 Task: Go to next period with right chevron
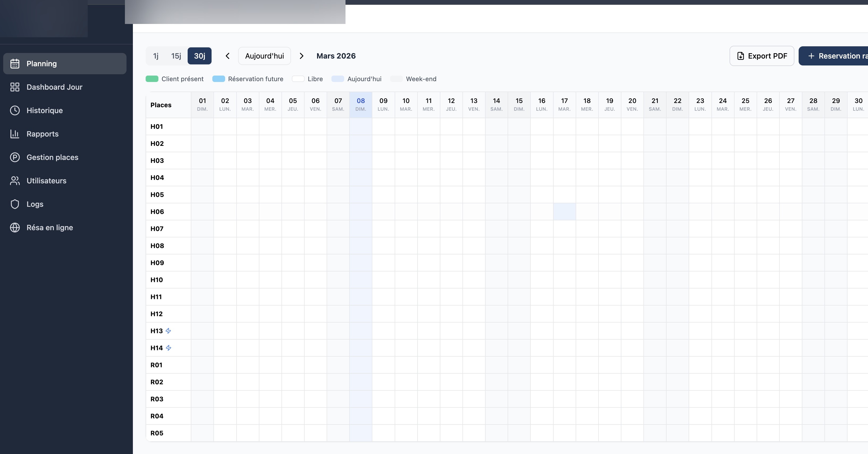302,56
